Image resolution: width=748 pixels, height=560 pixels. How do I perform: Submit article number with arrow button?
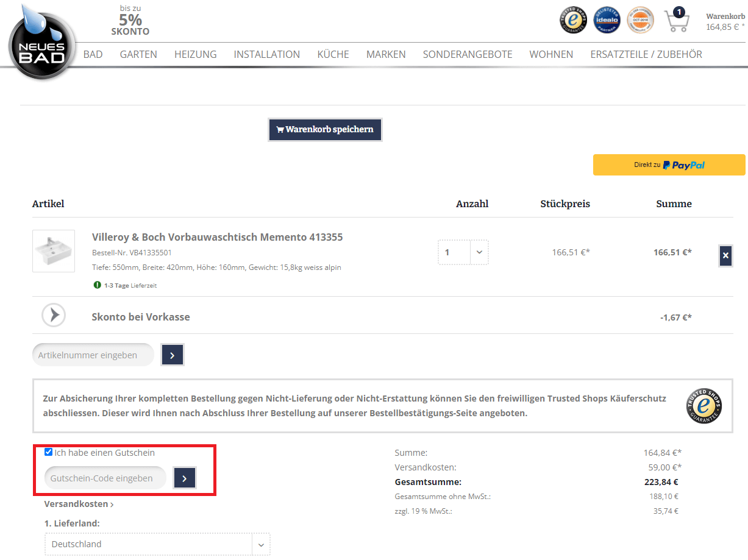pos(173,355)
